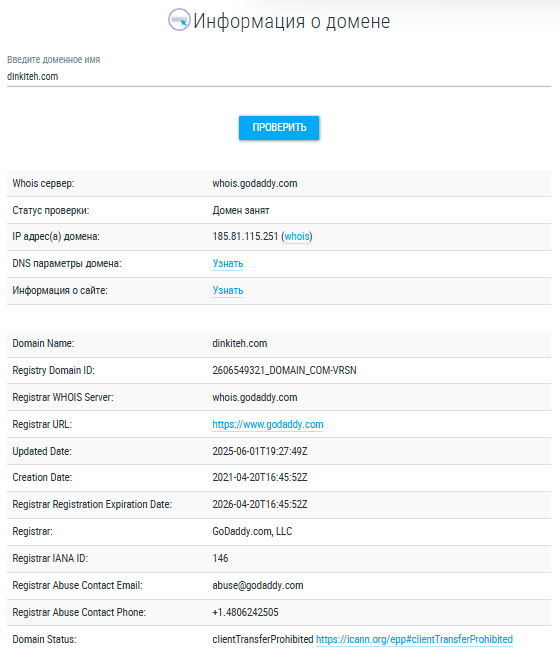Select whois.godaddy.com in Registrar WHOIS Server row
Screen dimensions: 560x648
(x=255, y=398)
